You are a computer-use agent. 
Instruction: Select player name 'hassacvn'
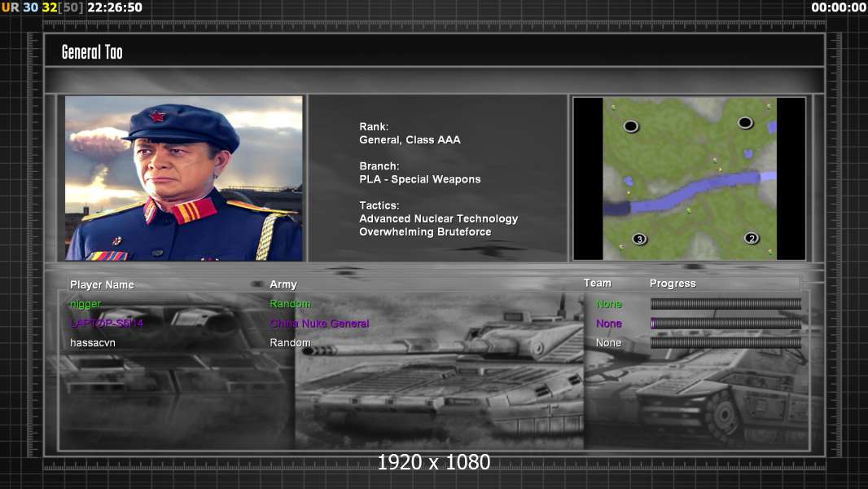93,343
